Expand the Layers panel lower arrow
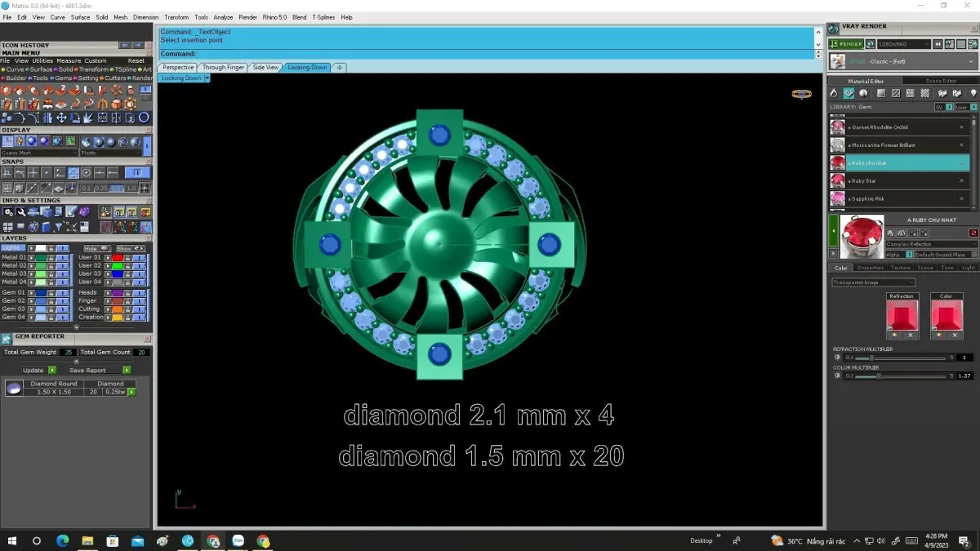This screenshot has width=980, height=551. pyautogui.click(x=77, y=327)
